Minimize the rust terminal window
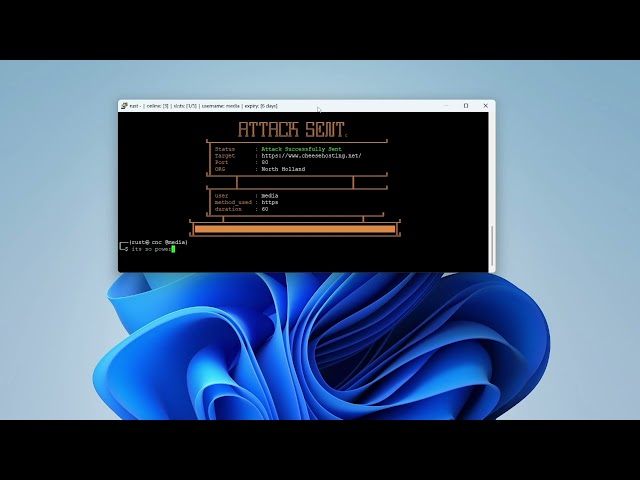 point(446,106)
